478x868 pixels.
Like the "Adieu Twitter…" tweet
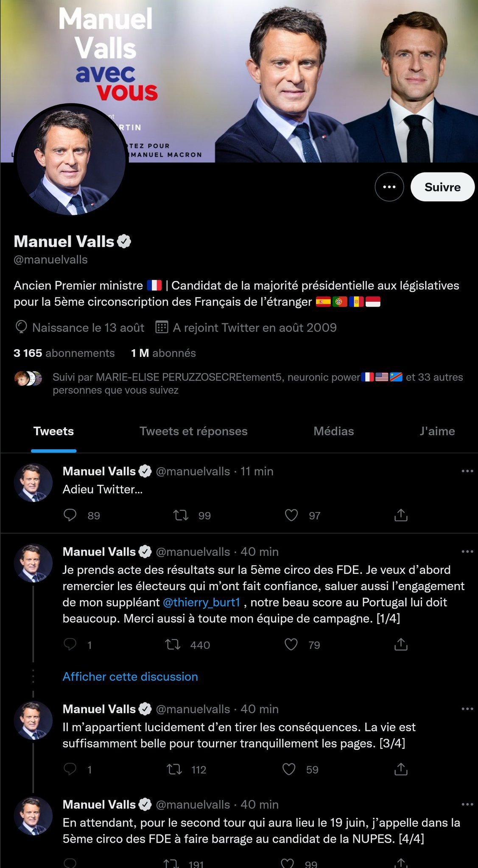pyautogui.click(x=291, y=515)
